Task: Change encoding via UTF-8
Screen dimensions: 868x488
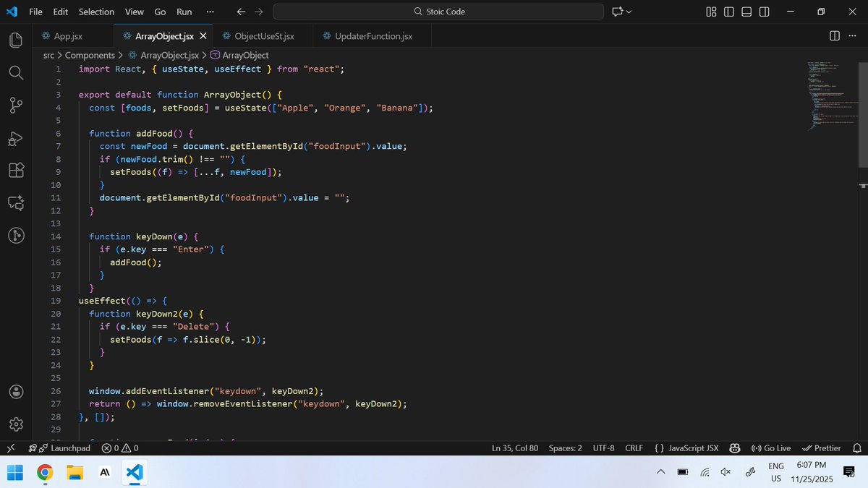Action: (603, 448)
